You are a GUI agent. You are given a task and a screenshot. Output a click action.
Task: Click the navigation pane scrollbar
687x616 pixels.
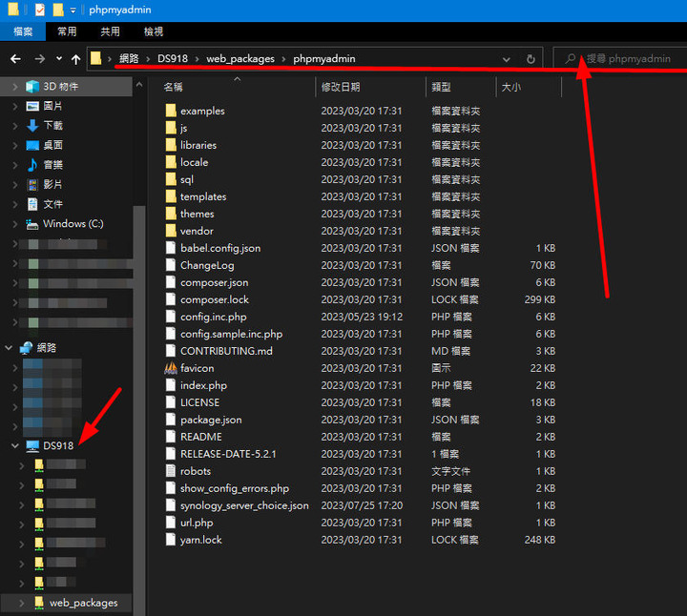(139, 411)
